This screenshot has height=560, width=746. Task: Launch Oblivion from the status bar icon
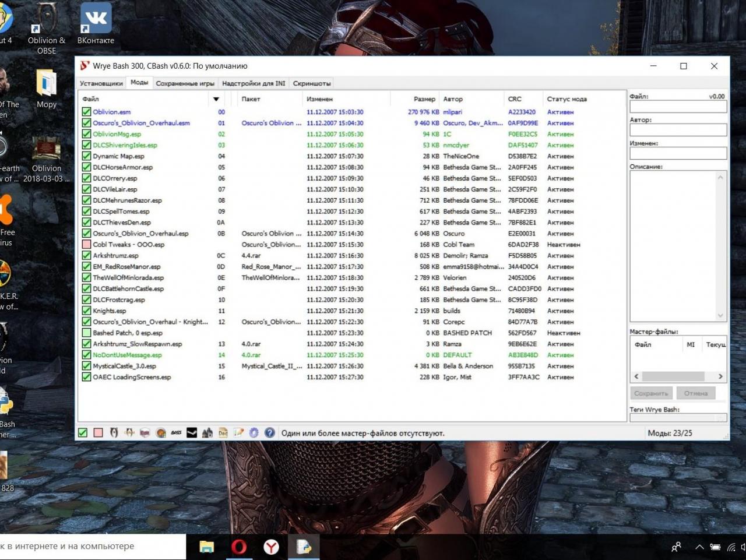[x=114, y=433]
